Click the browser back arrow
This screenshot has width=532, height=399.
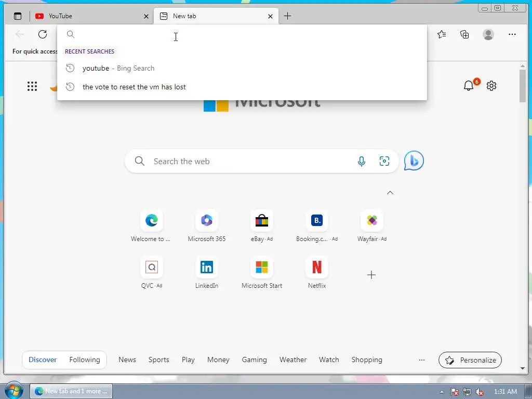click(x=20, y=34)
